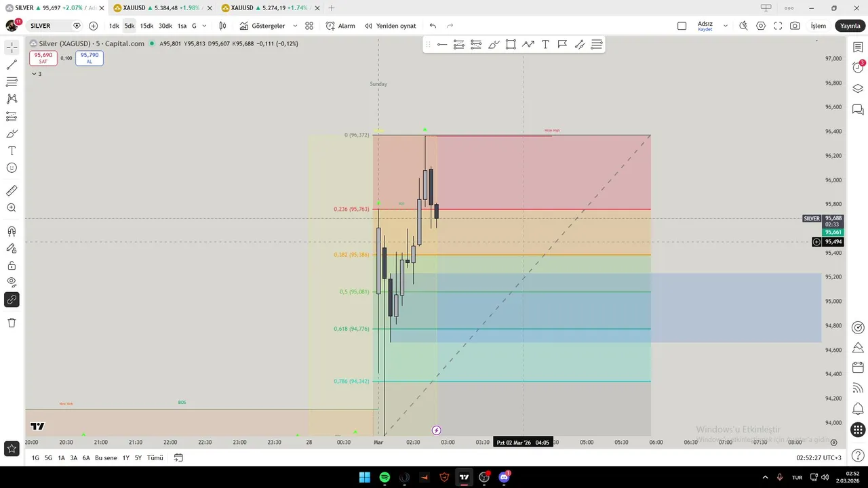Image resolution: width=868 pixels, height=488 pixels.
Task: Open the Fibonacci tools in left toolbar
Action: pos(12,82)
